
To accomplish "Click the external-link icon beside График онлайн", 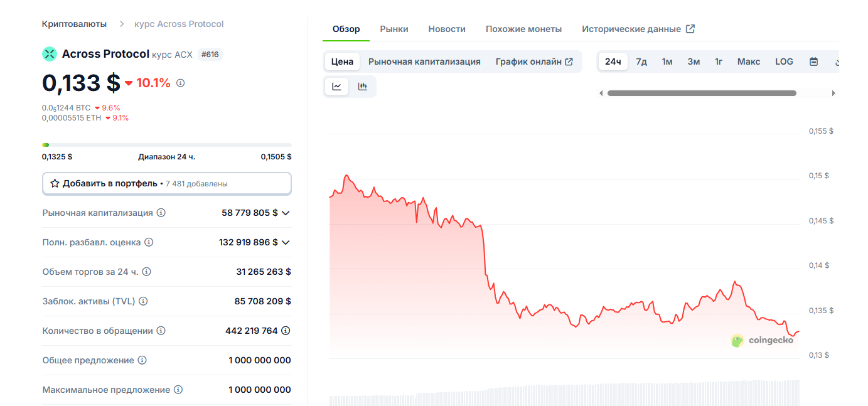I will click(x=569, y=61).
